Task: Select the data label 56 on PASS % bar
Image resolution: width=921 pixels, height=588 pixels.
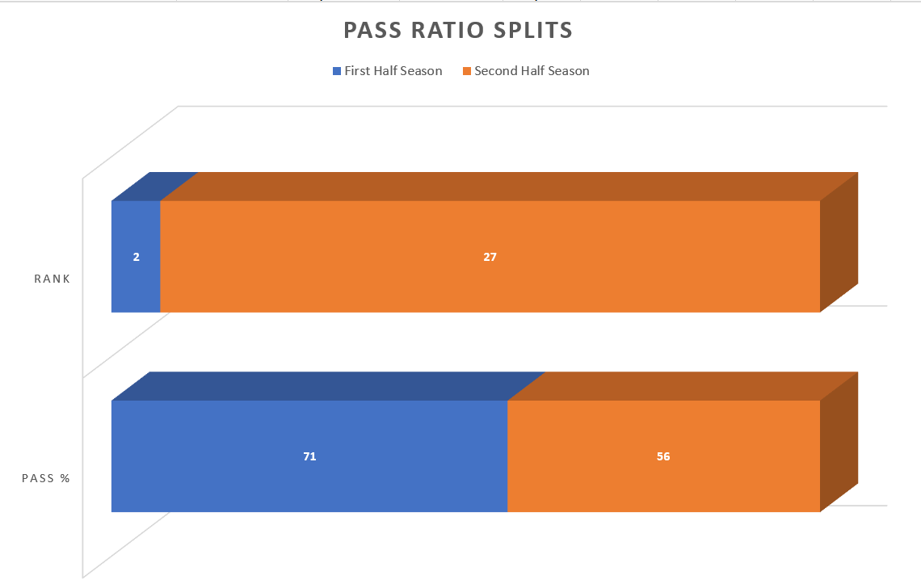Action: click(x=663, y=456)
